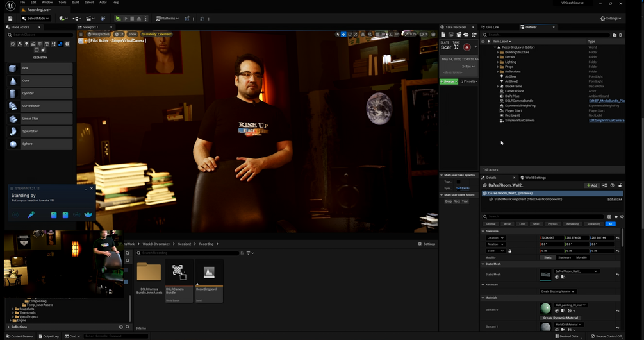Open the Select Mode dropdown

click(x=36, y=19)
